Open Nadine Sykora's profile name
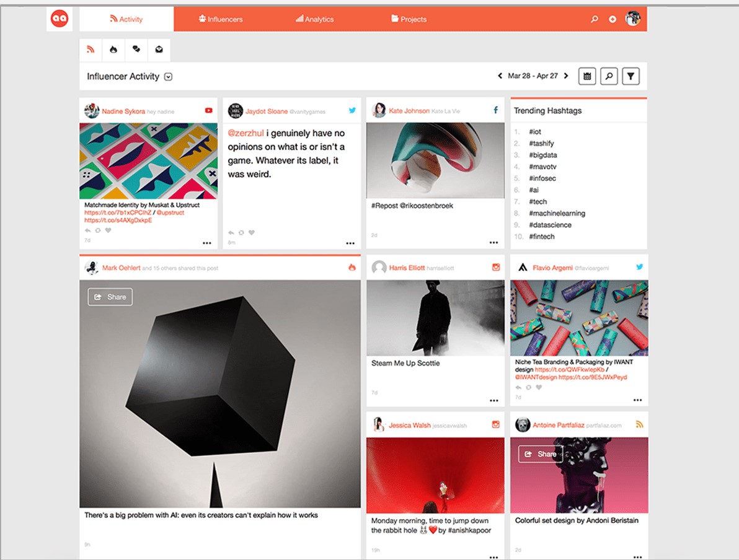739x560 pixels. (x=123, y=111)
